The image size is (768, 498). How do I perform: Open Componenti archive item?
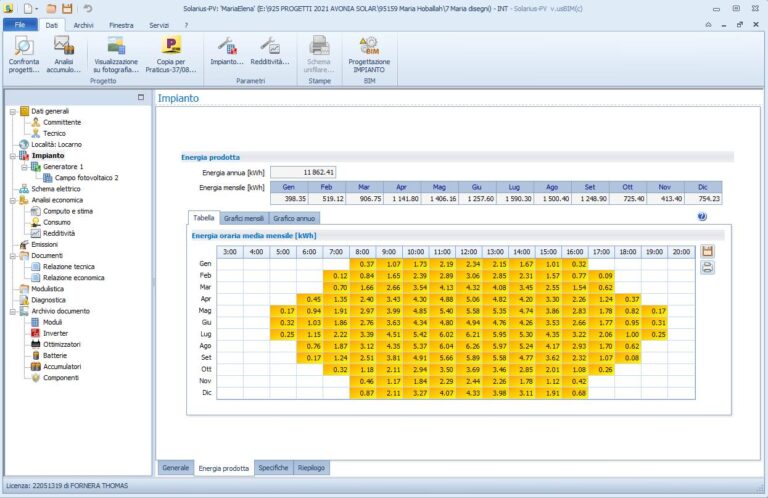[x=61, y=378]
